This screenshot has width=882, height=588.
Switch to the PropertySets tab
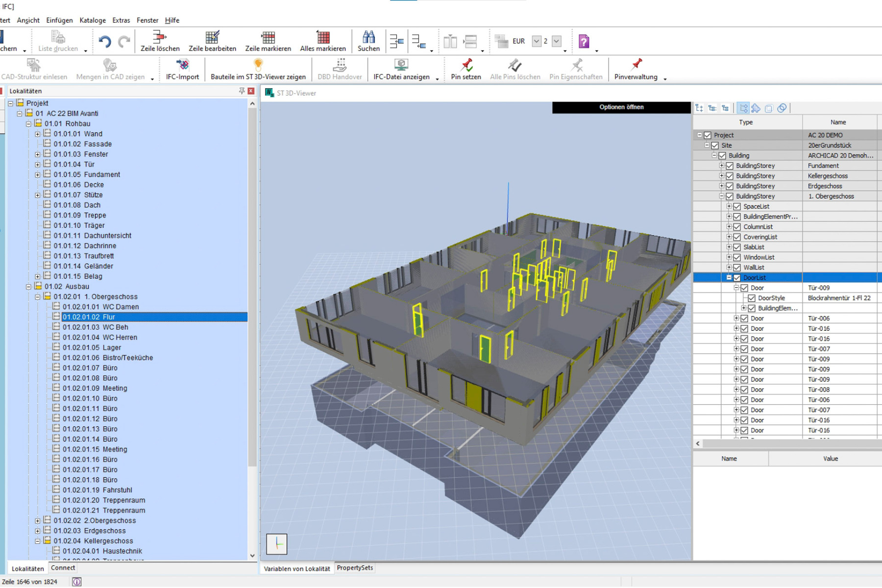(355, 568)
